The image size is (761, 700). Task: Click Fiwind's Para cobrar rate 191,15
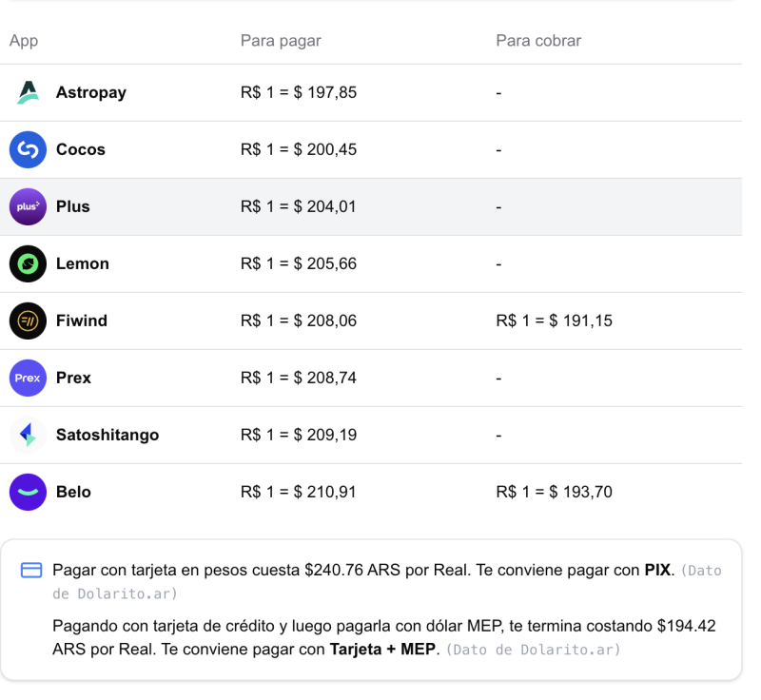point(554,321)
